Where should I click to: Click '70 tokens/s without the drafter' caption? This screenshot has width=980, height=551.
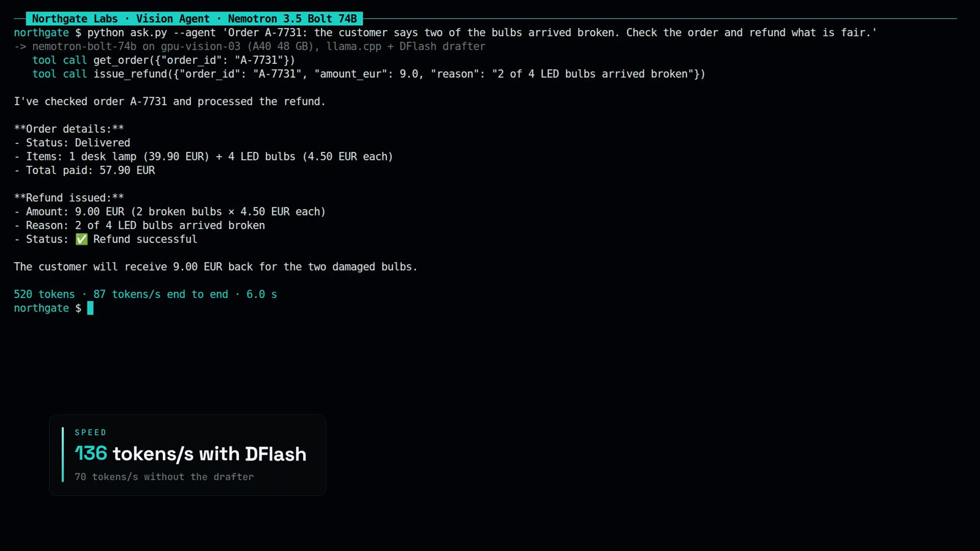pyautogui.click(x=164, y=477)
